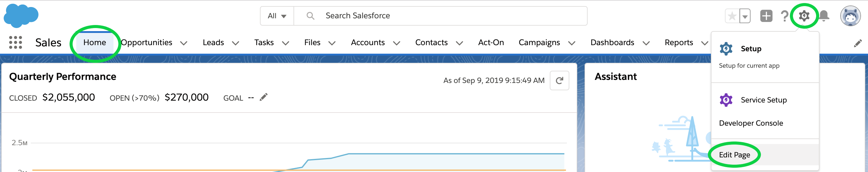The image size is (868, 172).
Task: Refresh the Quarterly Performance chart
Action: [559, 81]
